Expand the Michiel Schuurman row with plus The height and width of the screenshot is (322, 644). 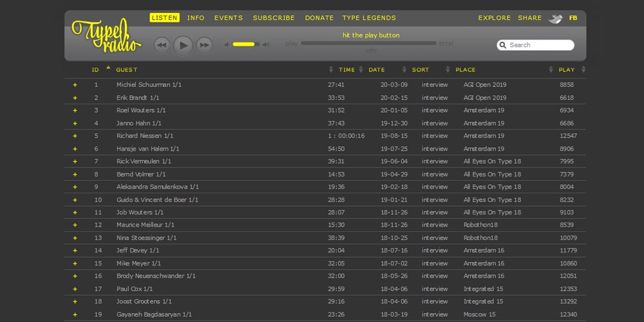click(x=75, y=85)
